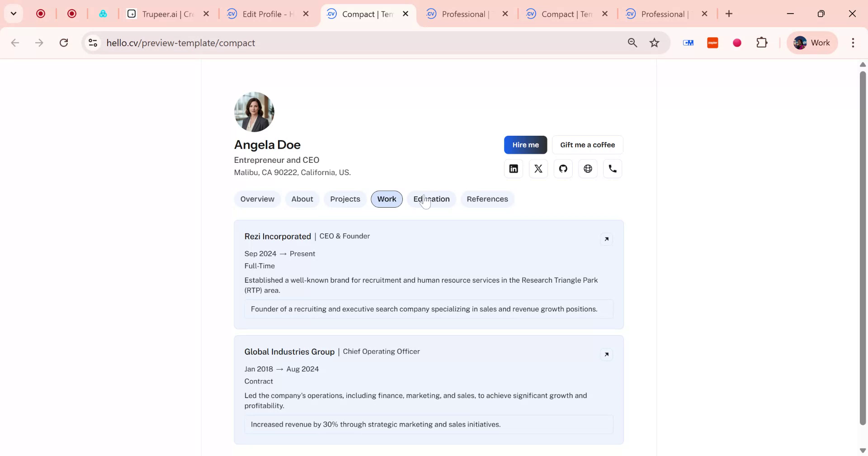Open Angela's LinkedIn icon
The height and width of the screenshot is (456, 868).
[514, 168]
